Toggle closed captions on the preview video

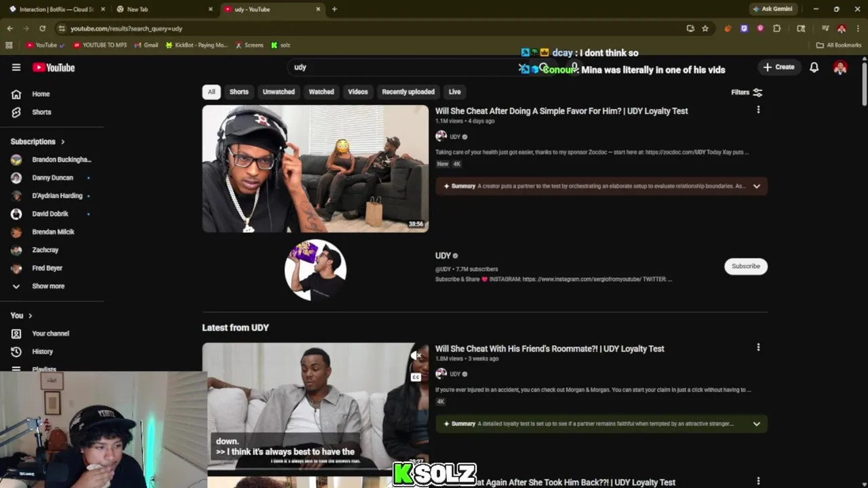pos(416,378)
